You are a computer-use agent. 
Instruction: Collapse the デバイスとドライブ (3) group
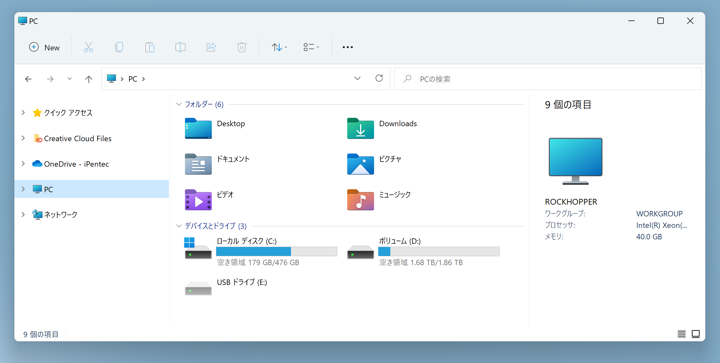click(x=179, y=226)
